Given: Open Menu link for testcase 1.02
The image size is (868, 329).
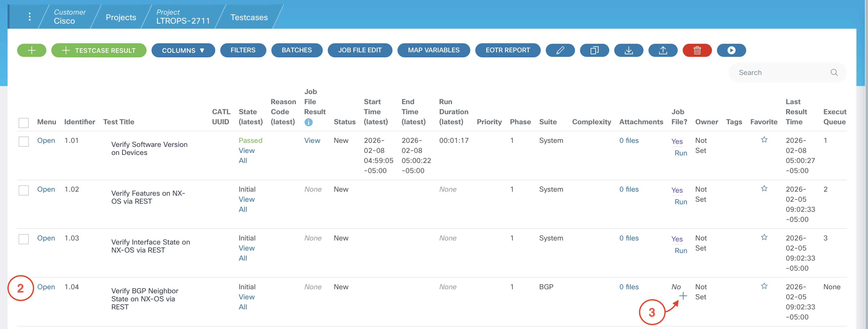Looking at the screenshot, I should [46, 189].
